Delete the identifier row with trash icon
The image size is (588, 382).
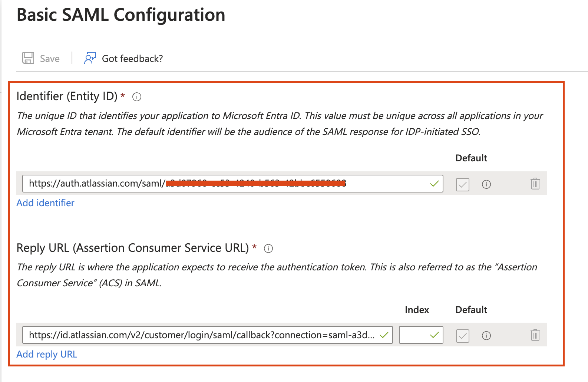point(535,184)
